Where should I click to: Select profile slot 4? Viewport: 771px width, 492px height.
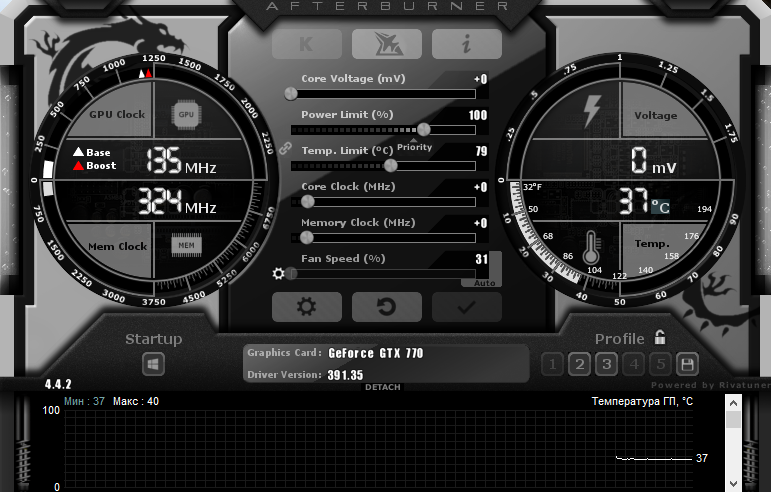[x=634, y=364]
